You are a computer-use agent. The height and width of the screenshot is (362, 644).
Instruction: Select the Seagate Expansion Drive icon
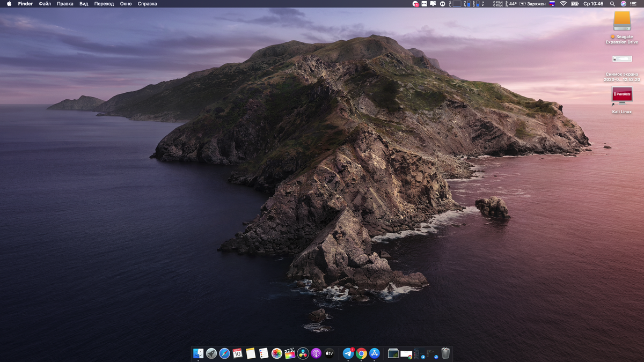click(x=622, y=21)
